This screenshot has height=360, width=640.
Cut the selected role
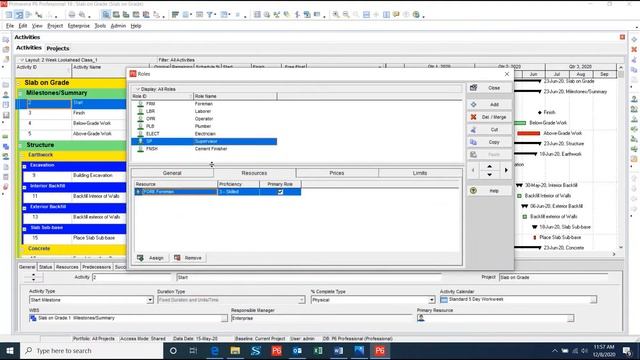[x=489, y=130]
